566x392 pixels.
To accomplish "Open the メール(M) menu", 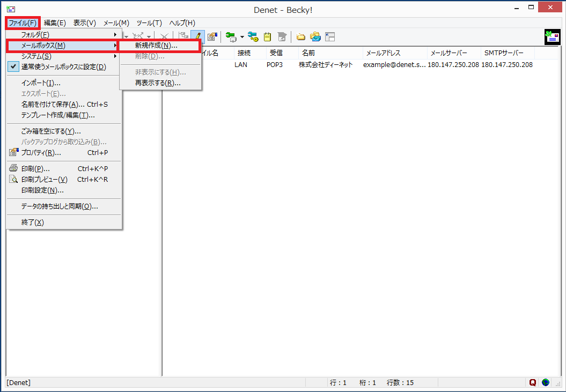I will click(116, 23).
